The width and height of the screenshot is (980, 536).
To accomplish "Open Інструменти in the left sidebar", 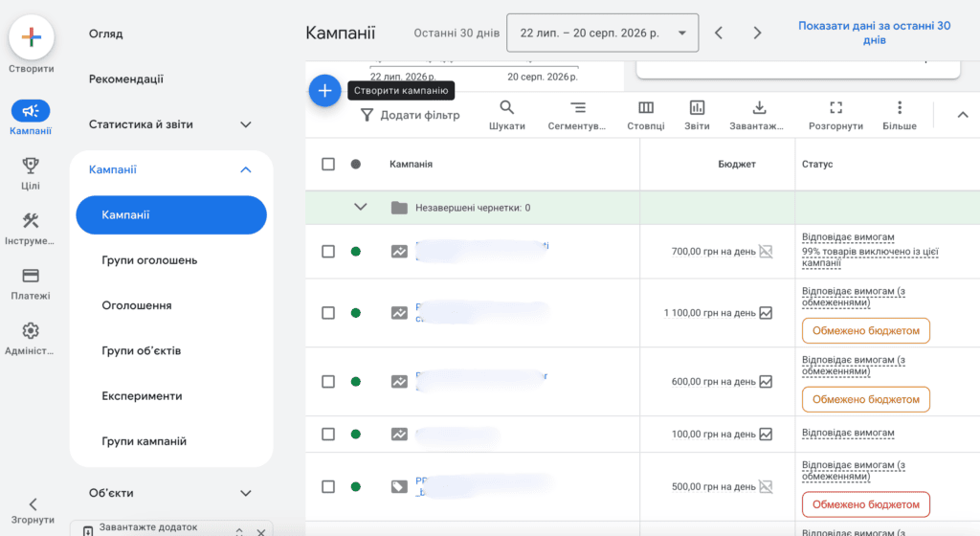I will [31, 228].
